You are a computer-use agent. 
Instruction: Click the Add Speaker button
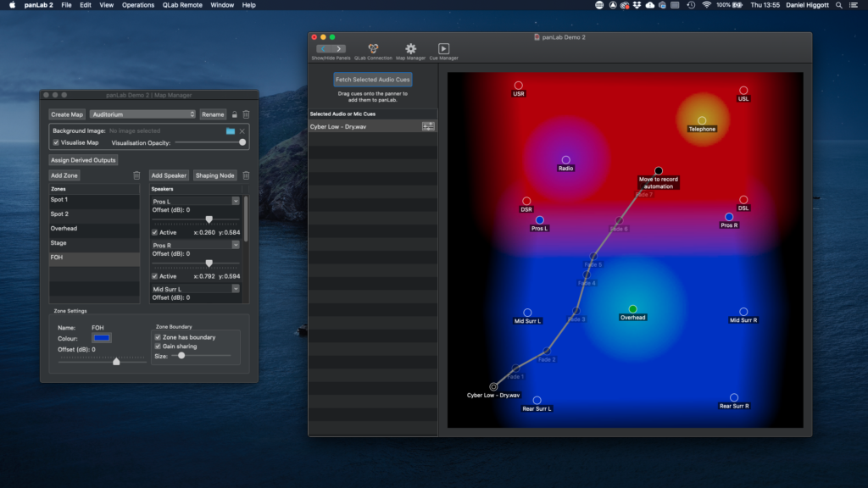[169, 175]
